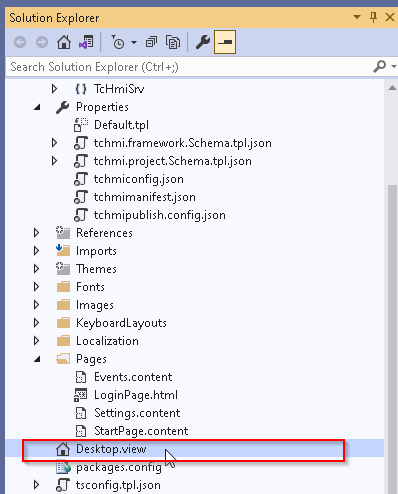398x494 pixels.
Task: Click the Desktop.view house icon
Action: 63,449
